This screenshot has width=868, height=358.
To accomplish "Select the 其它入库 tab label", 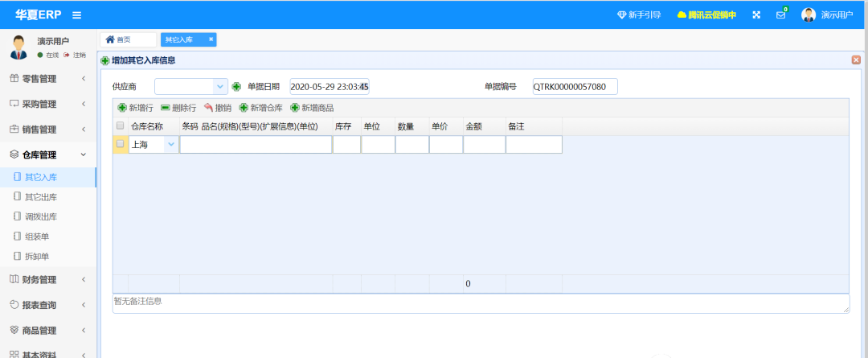I will (x=177, y=39).
